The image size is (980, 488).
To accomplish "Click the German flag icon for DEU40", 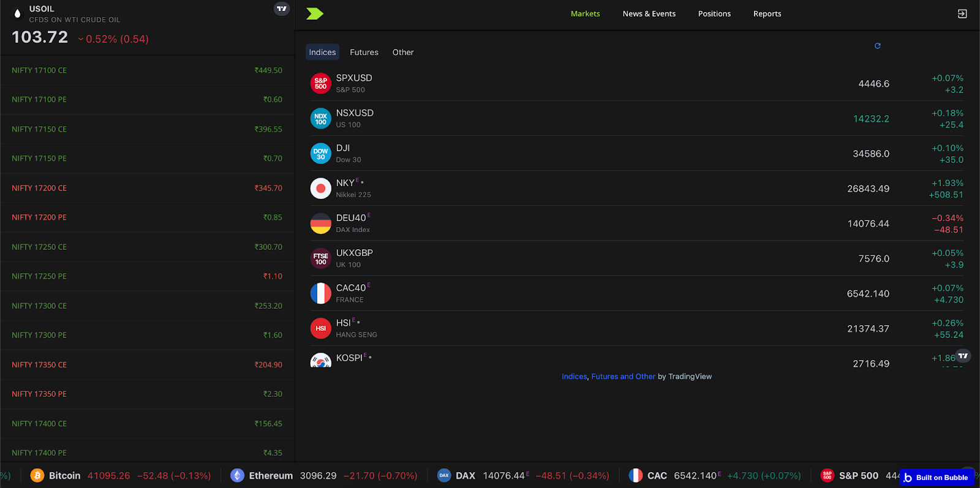I will [320, 223].
